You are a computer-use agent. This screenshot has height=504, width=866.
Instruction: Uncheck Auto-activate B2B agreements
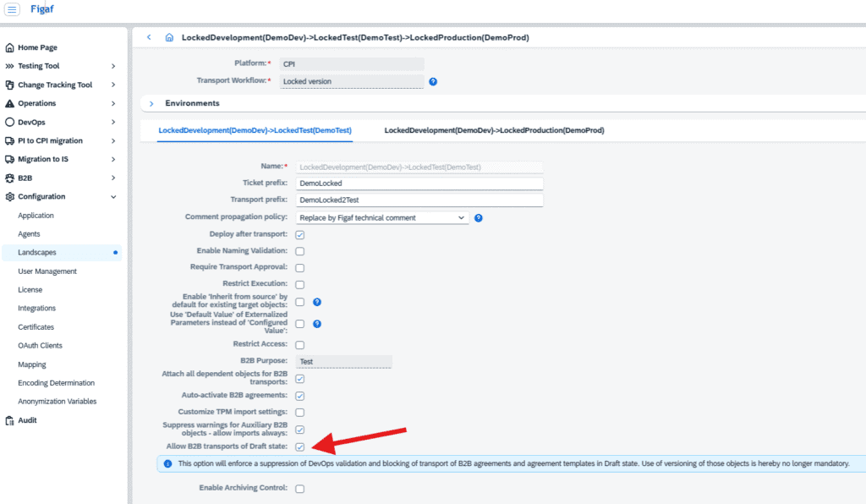click(x=300, y=396)
